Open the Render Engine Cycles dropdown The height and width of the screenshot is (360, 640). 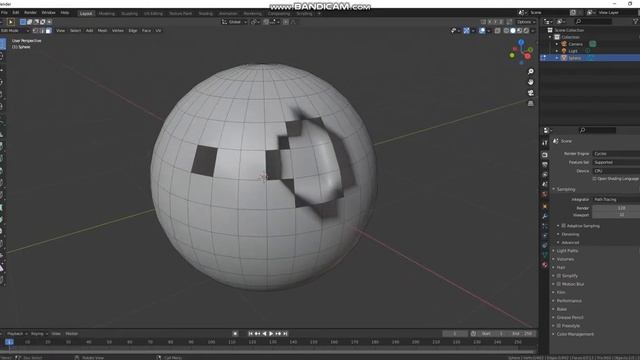click(616, 153)
